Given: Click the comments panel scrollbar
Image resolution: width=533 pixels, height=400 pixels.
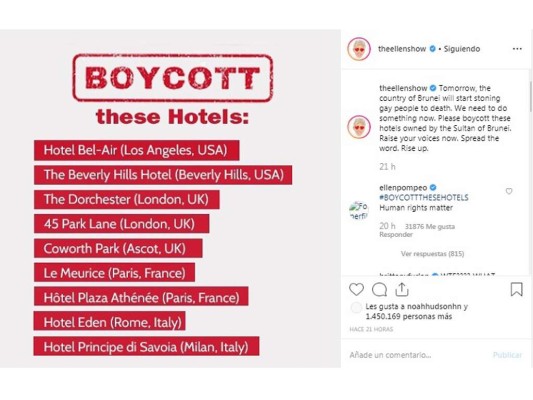Looking at the screenshot, I should coord(530,97).
